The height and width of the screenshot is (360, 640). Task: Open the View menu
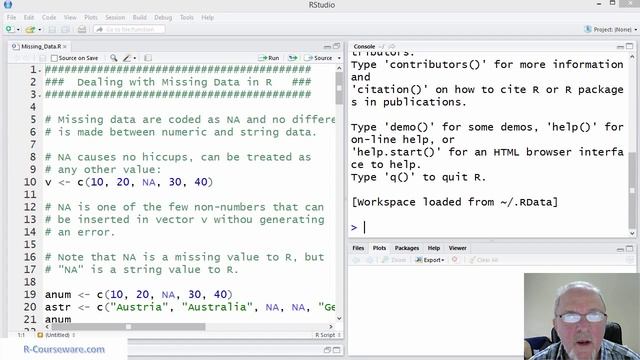click(70, 18)
